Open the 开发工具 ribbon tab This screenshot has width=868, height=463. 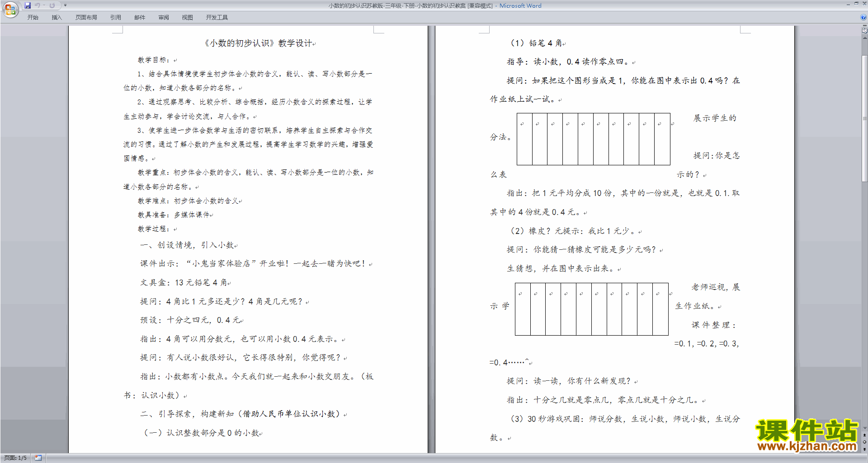(x=217, y=18)
